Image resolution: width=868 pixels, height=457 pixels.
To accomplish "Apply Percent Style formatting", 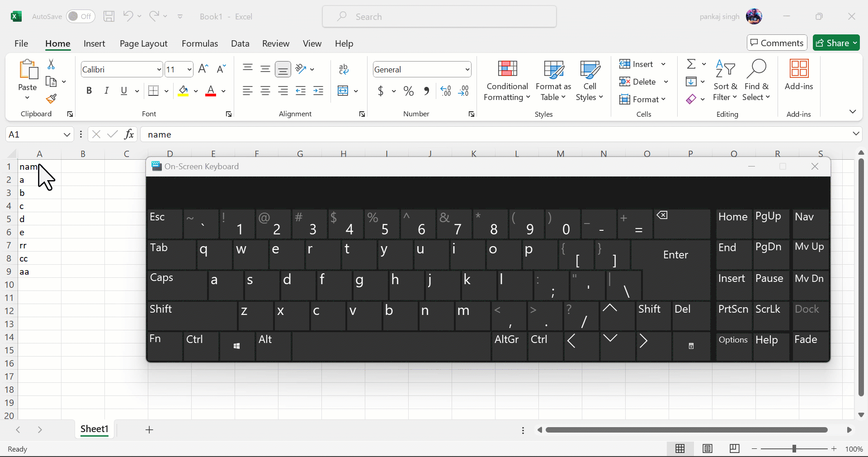I will tap(408, 90).
